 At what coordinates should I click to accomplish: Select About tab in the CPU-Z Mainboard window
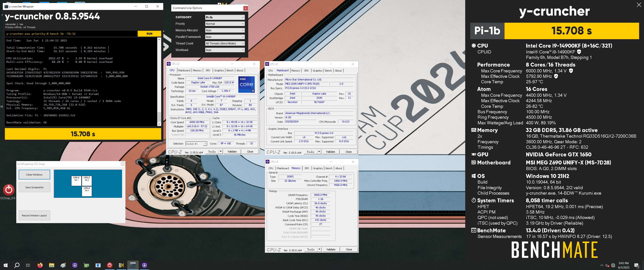click(x=338, y=71)
